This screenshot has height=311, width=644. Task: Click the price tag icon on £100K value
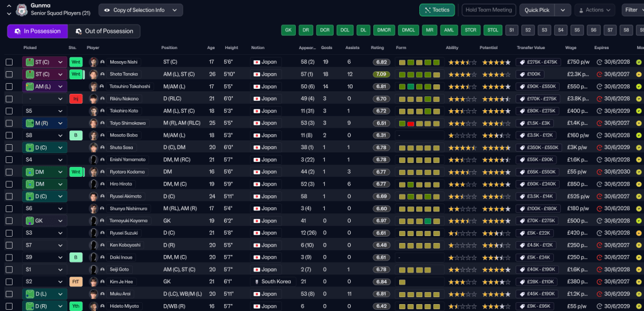coord(521,74)
